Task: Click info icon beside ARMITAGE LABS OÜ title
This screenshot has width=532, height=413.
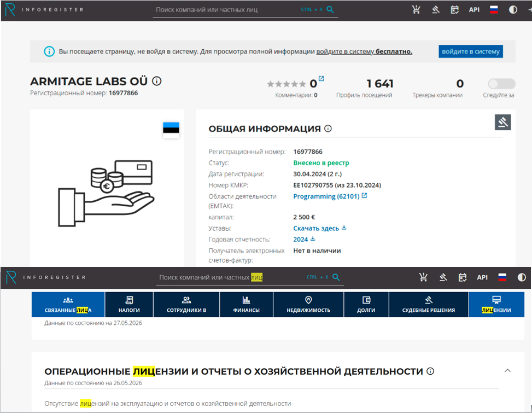Action: tap(157, 81)
